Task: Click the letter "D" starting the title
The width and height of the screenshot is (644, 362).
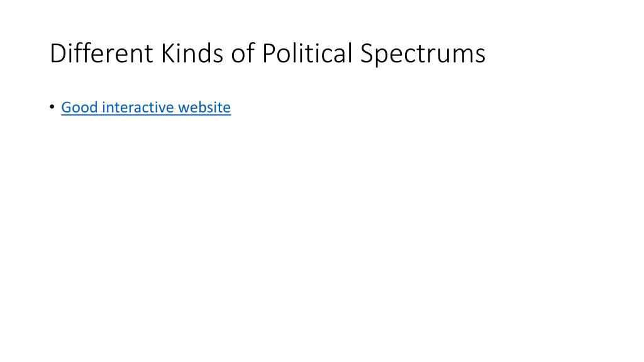Action: [58, 53]
